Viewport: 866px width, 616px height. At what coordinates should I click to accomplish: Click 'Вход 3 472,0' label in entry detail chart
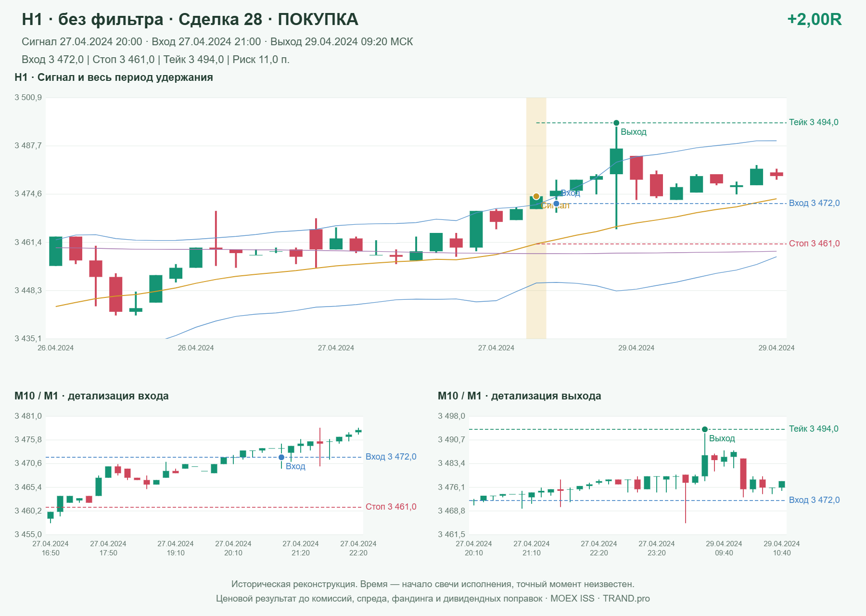point(391,457)
